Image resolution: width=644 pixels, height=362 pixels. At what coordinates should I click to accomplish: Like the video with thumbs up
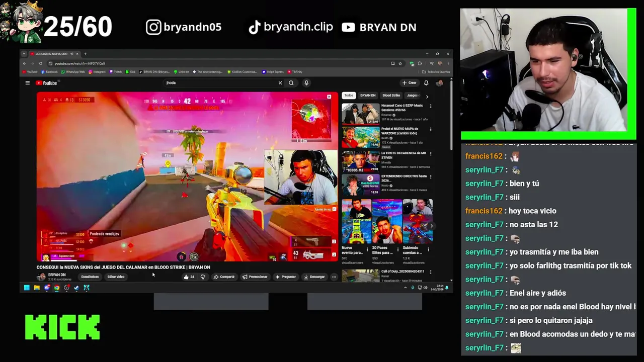tap(189, 277)
